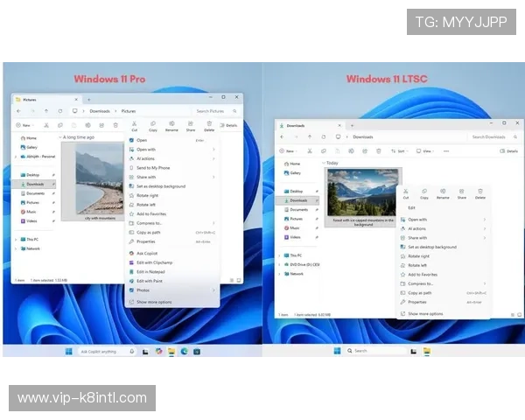This screenshot has width=525, height=420.
Task: Click Copy icon in Pictures window context menu
Action: pos(153,126)
